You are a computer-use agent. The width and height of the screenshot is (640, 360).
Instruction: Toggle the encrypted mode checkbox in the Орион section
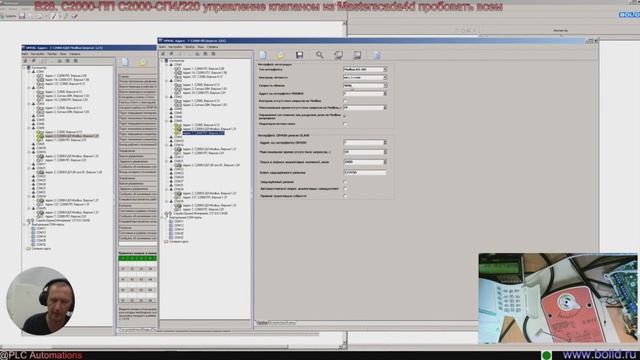345,182
